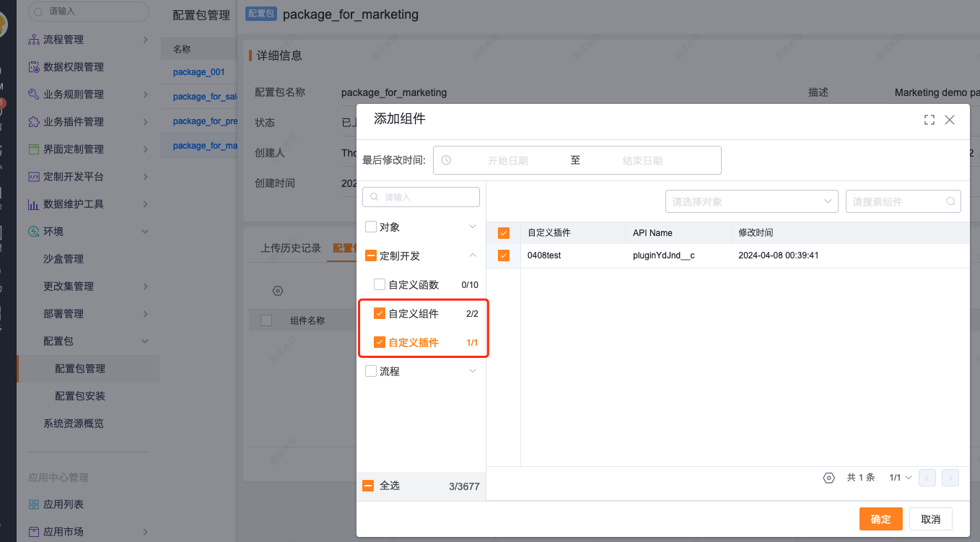Deselect the 0408test row checkbox

click(x=504, y=255)
